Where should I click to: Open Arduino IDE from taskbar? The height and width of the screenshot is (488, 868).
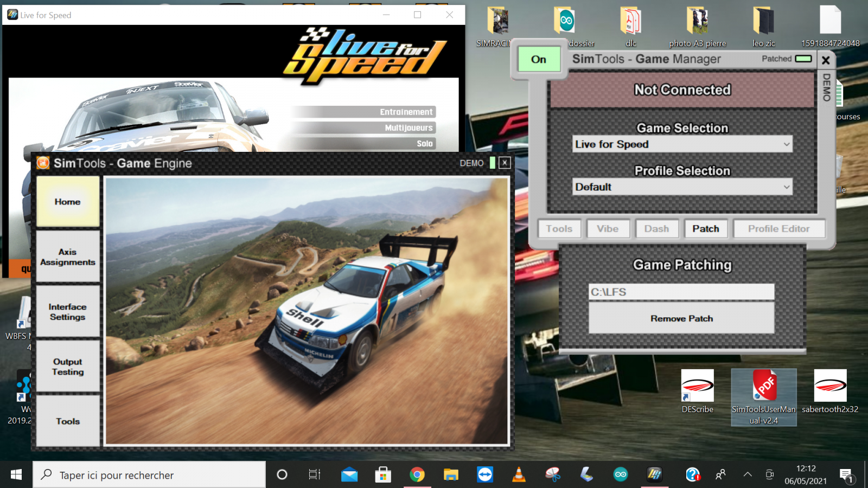tap(621, 475)
